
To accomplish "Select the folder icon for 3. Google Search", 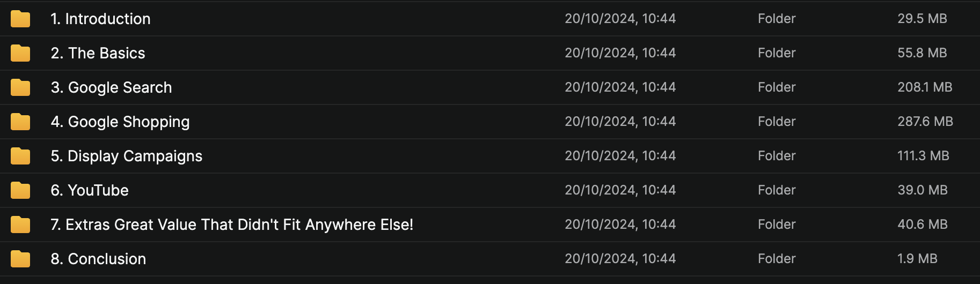I will (20, 87).
